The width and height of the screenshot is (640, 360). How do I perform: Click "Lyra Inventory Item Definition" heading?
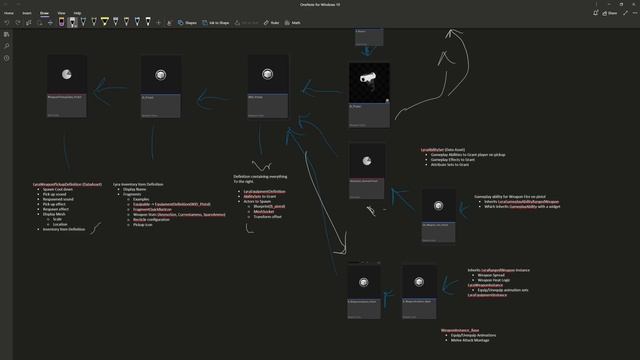(x=138, y=184)
